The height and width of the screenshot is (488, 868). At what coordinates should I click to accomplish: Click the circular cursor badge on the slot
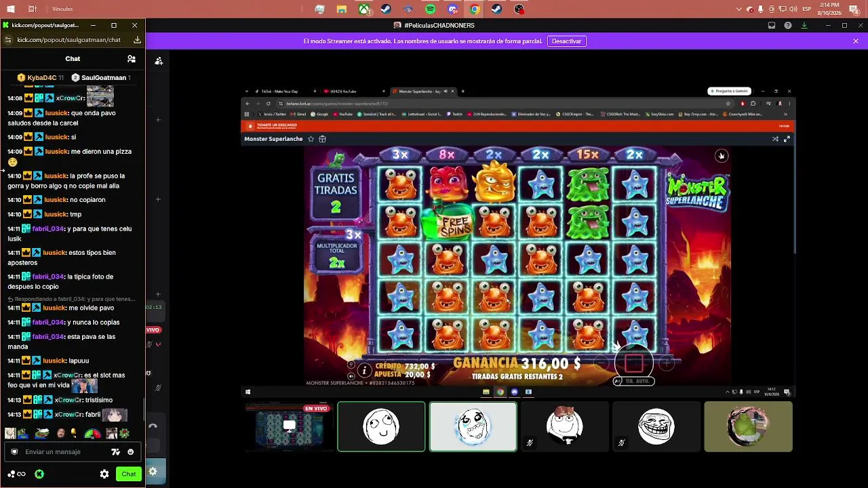coord(722,156)
